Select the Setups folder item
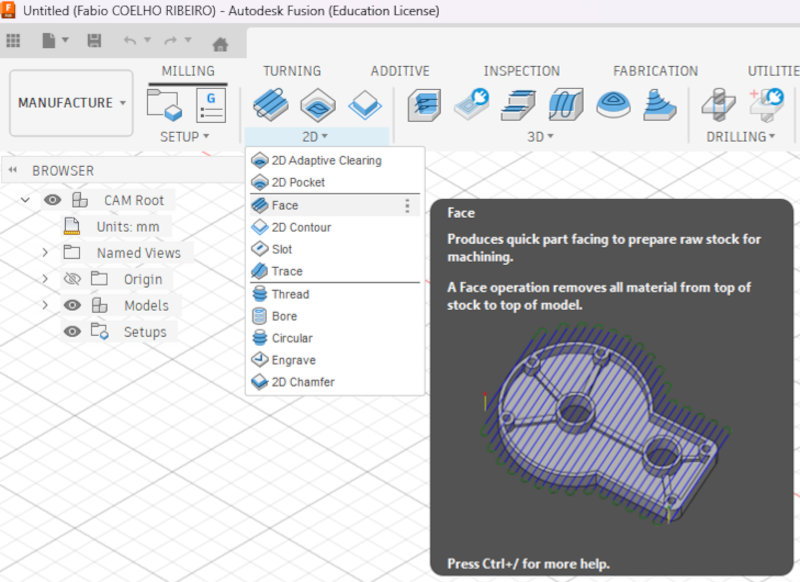800x582 pixels. pyautogui.click(x=145, y=332)
